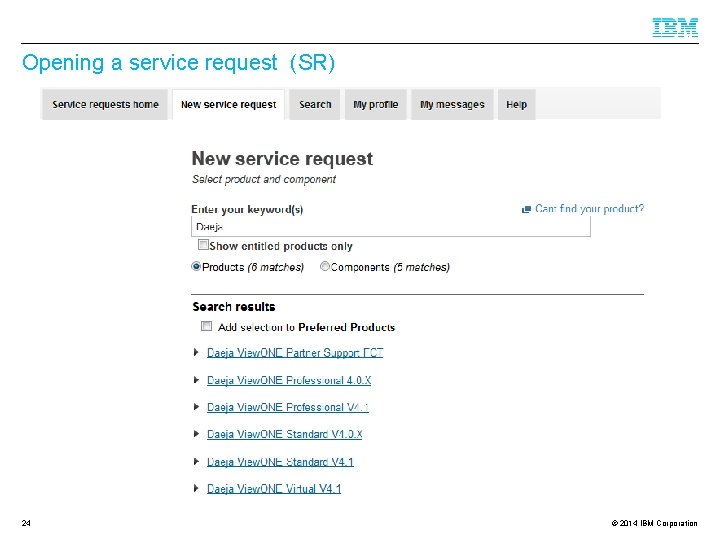Image resolution: width=720 pixels, height=540 pixels.
Task: Expand Daeja ViewONE Standard V4.1 arrow
Action: (196, 461)
